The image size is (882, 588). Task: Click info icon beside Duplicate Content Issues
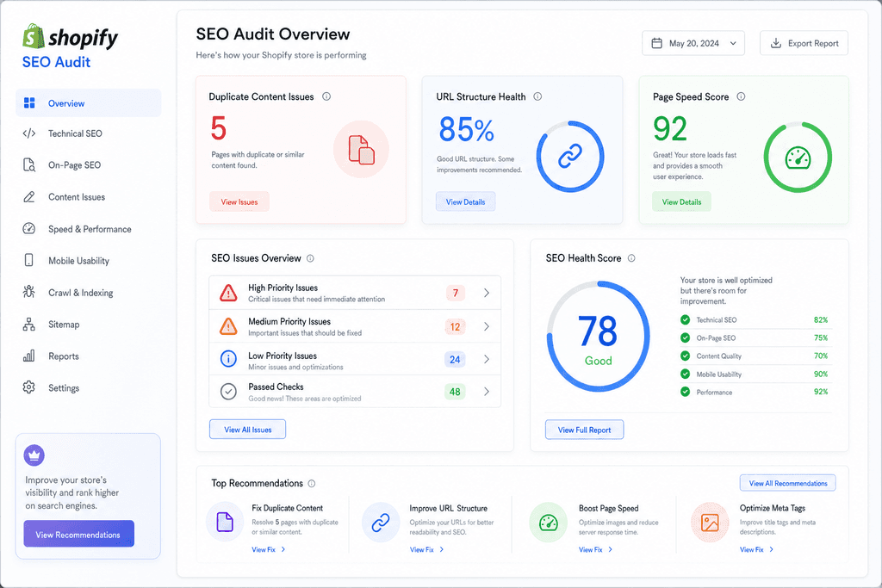(326, 96)
